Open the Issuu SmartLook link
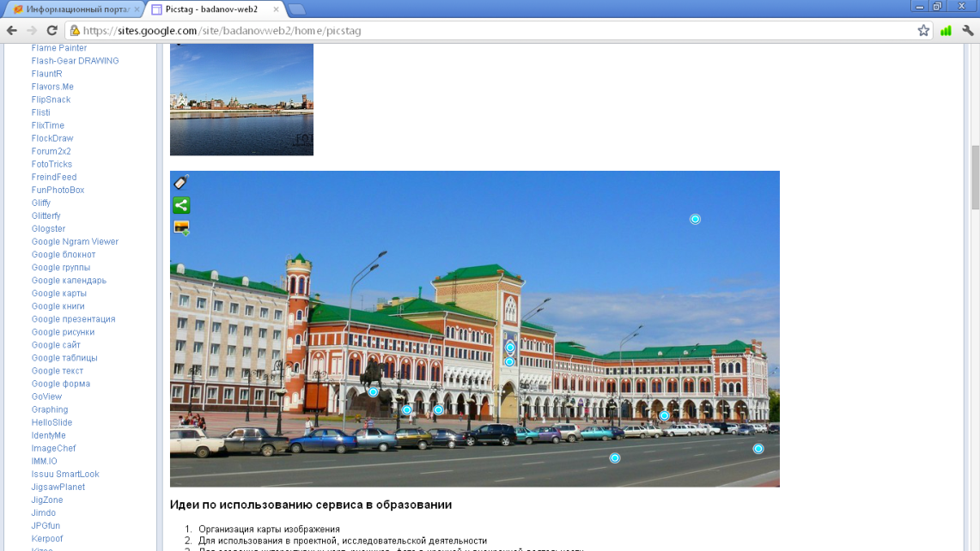 (65, 474)
